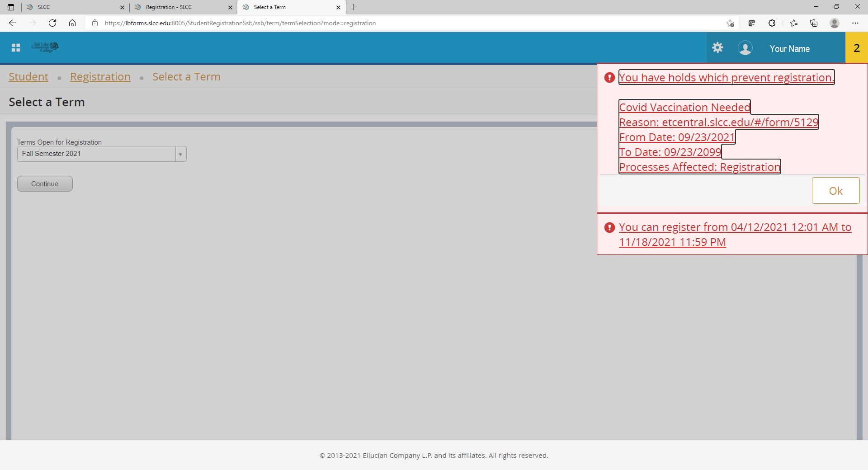The image size is (868, 470).
Task: Follow the Student breadcrumb link
Action: point(28,77)
